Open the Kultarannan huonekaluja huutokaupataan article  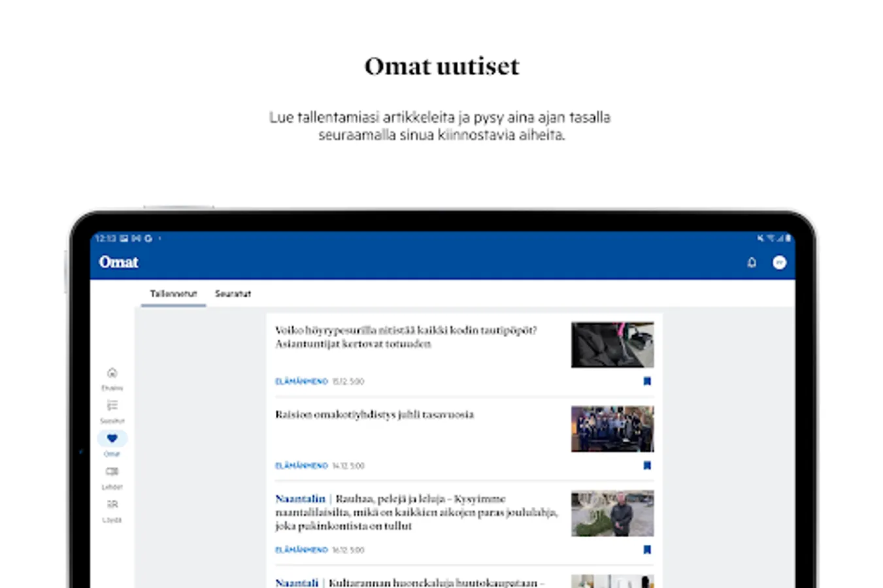(412, 581)
